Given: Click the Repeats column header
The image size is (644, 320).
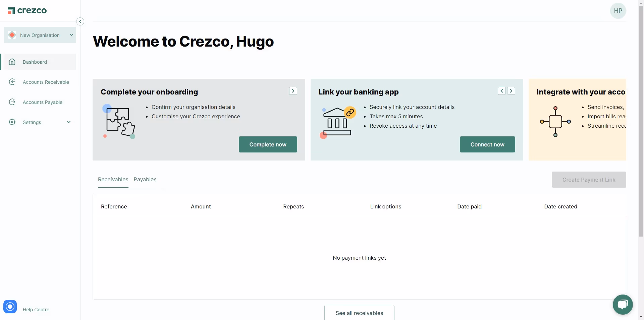Looking at the screenshot, I should pyautogui.click(x=293, y=206).
